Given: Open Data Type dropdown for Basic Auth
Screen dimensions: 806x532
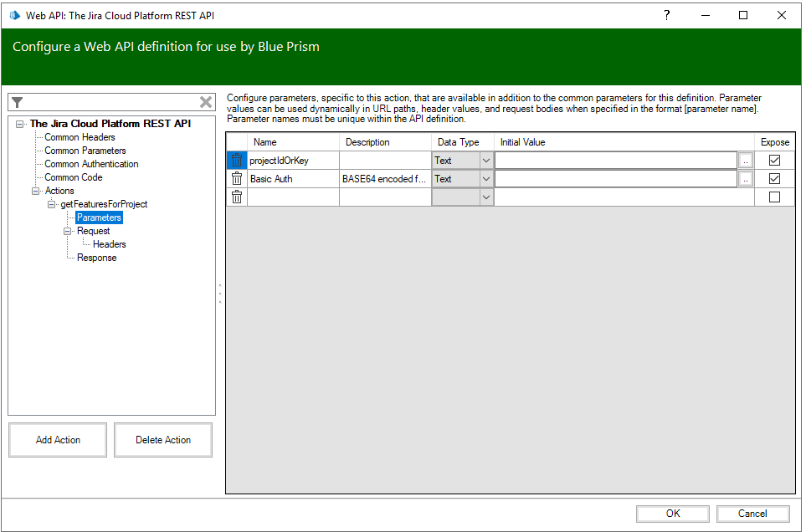Looking at the screenshot, I should (x=485, y=179).
